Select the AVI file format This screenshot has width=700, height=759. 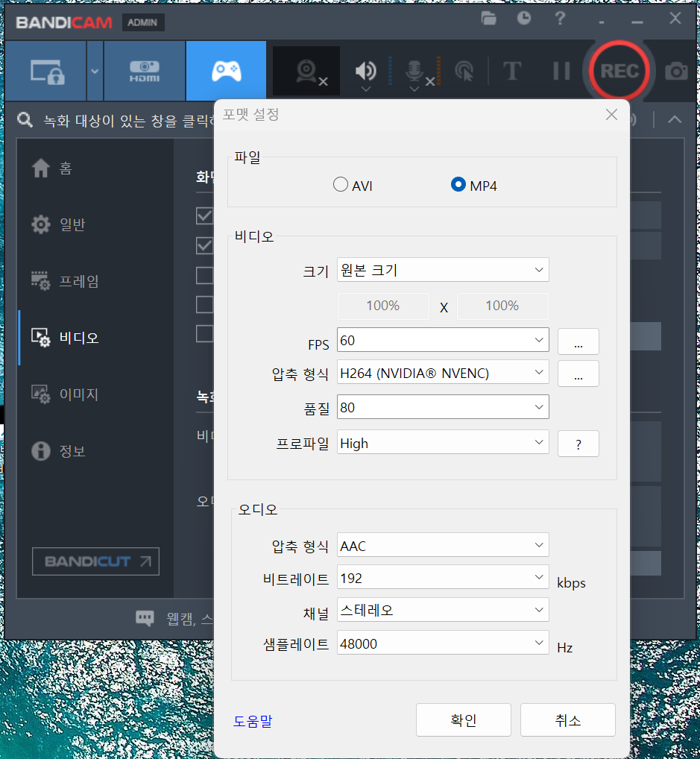click(x=341, y=184)
